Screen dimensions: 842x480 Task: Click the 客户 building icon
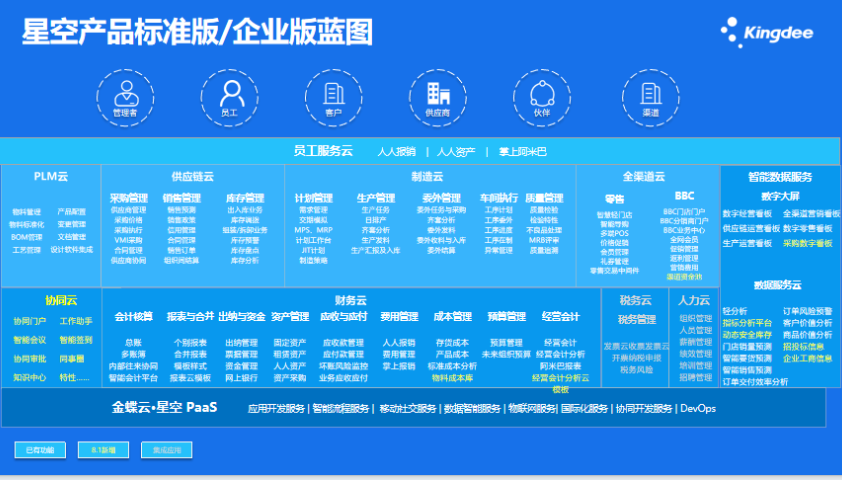(333, 98)
